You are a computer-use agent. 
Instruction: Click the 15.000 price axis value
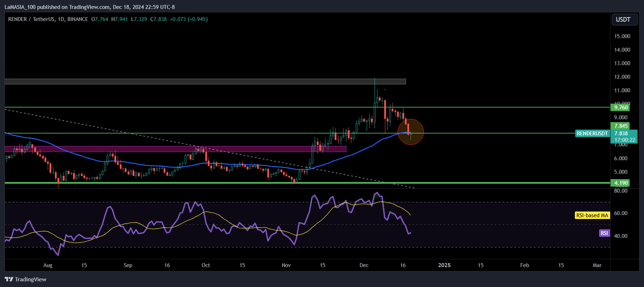[622, 36]
